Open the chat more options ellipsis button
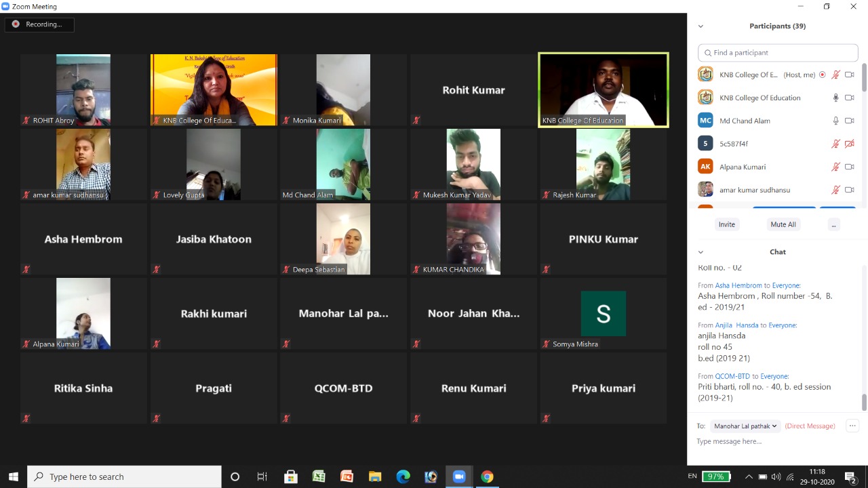Image resolution: width=868 pixels, height=488 pixels. 852,426
